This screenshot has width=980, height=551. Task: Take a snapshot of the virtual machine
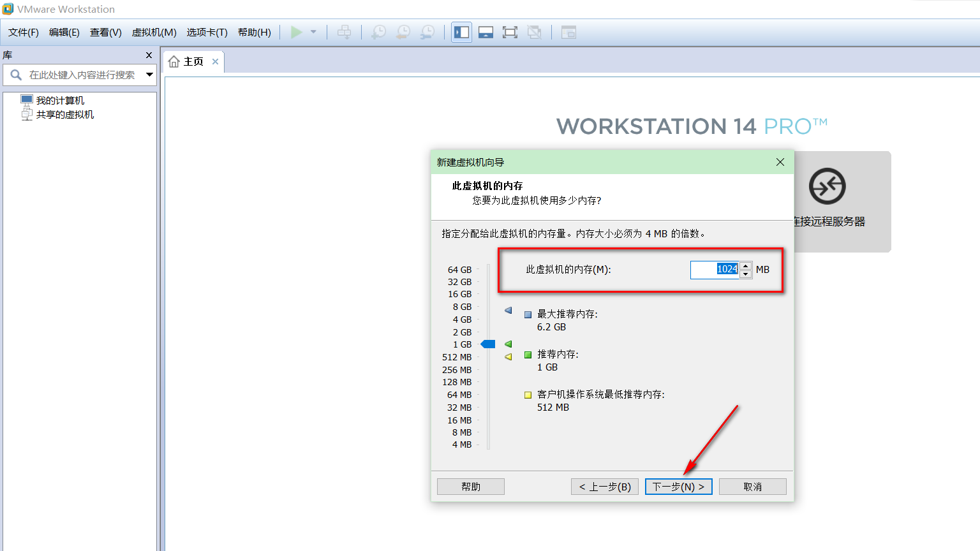coord(378,32)
